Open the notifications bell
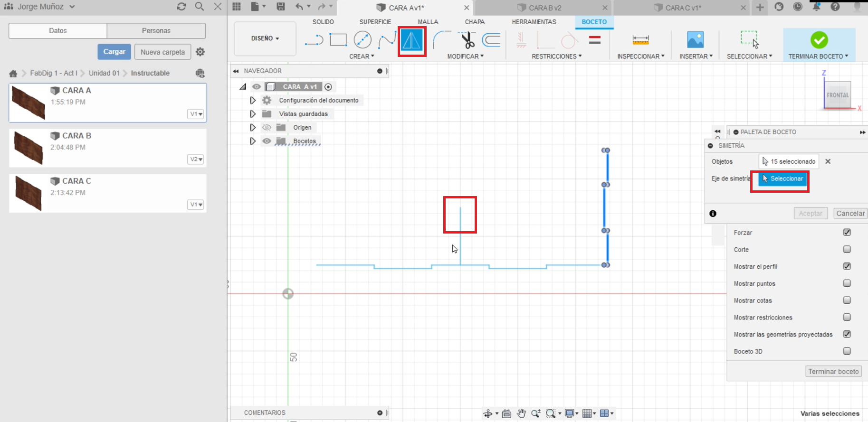The width and height of the screenshot is (868, 422). (816, 7)
